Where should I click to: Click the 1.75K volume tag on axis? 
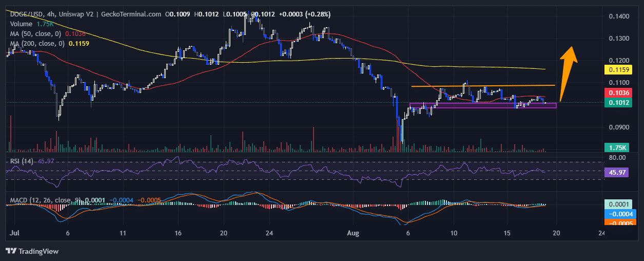[621, 147]
